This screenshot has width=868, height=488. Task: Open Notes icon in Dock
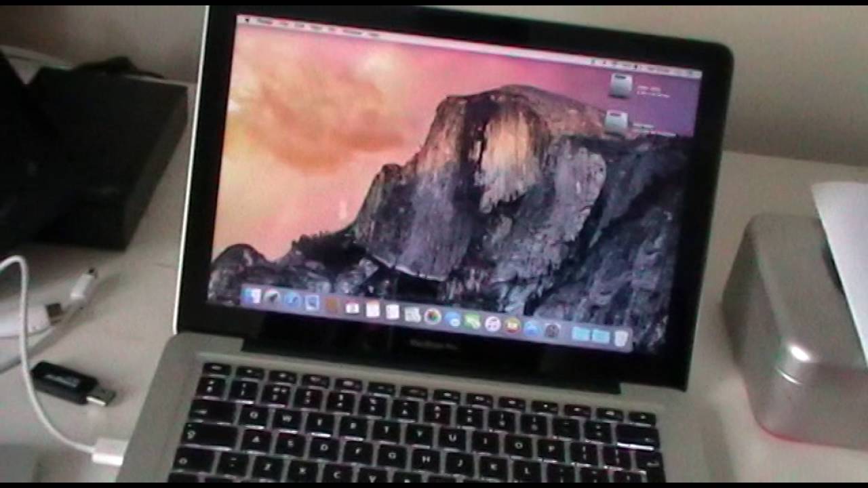(x=372, y=310)
